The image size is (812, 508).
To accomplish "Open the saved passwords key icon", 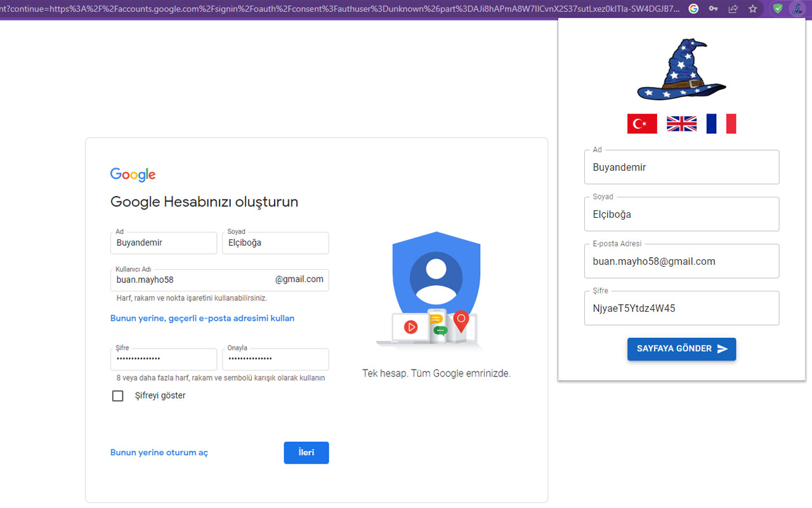I will click(x=713, y=9).
